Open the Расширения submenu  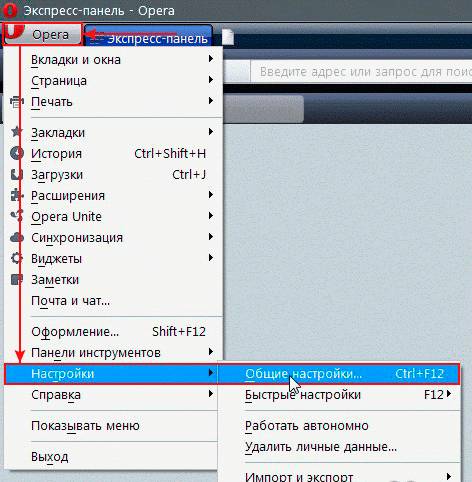(x=113, y=196)
